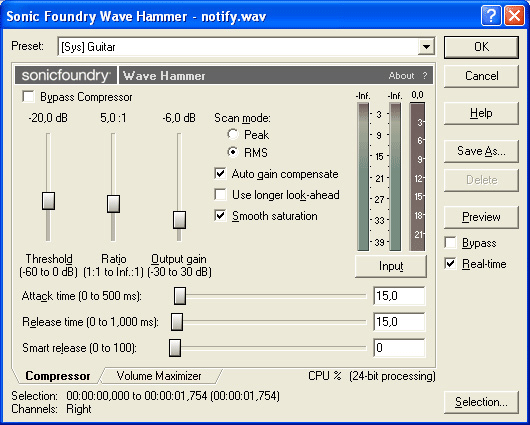Click the (24-bit processing) text

click(x=392, y=376)
